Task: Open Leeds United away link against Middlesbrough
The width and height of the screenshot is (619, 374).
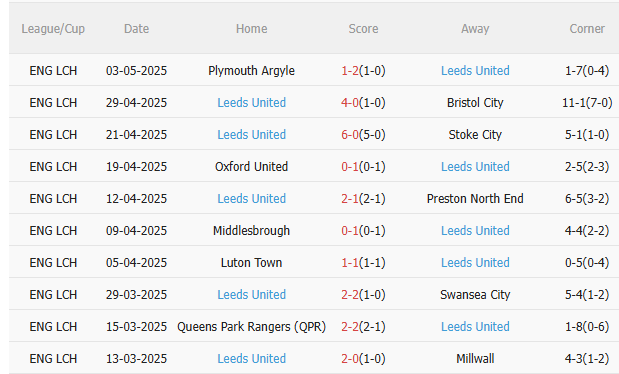Action: (x=475, y=231)
